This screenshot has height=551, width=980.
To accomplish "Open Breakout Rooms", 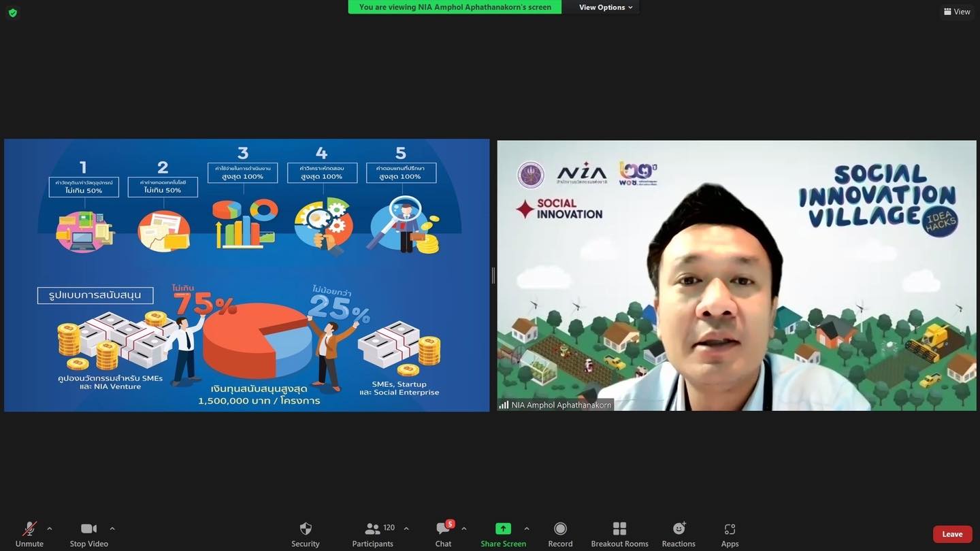I will click(x=619, y=534).
